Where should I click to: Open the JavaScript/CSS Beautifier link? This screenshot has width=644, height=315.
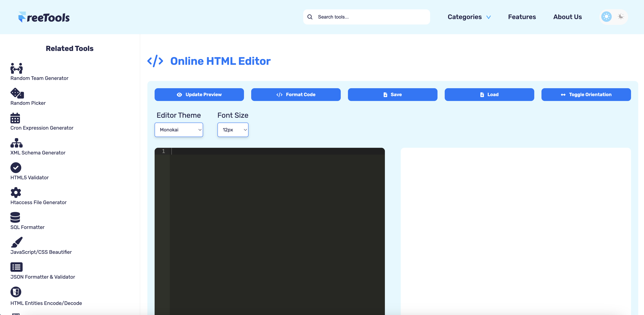click(x=41, y=252)
